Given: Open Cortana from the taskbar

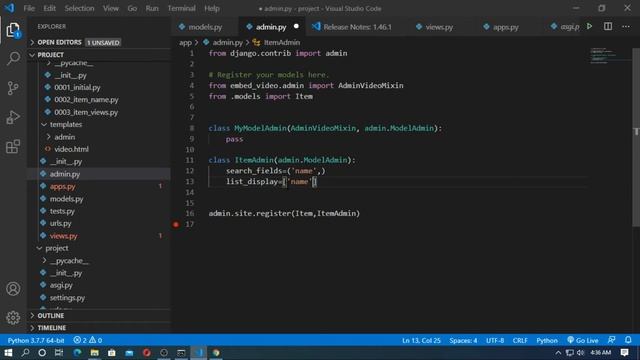Looking at the screenshot, I should pos(42,353).
